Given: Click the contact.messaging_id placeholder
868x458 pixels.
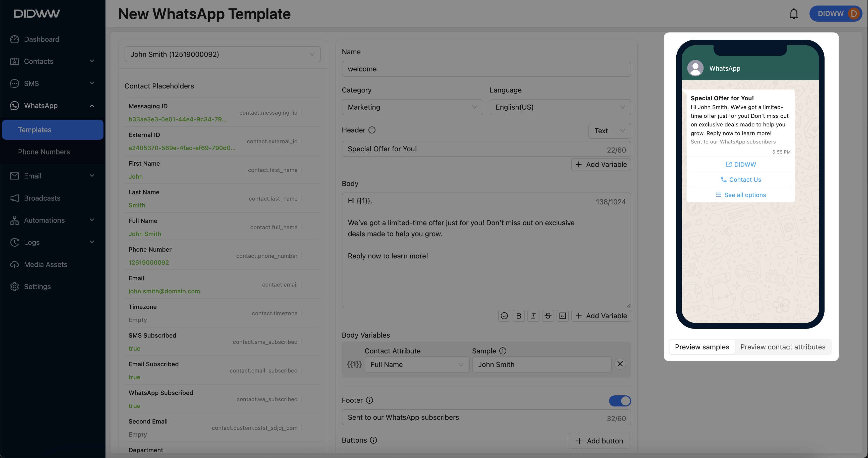Looking at the screenshot, I should (268, 113).
